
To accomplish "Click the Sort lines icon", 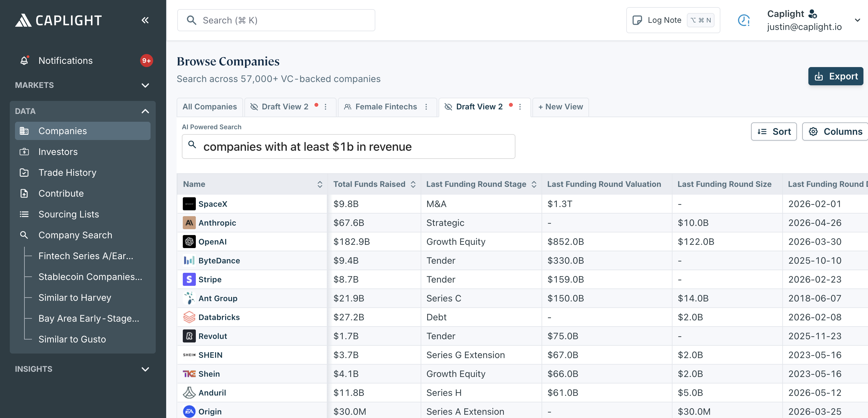I will 762,132.
